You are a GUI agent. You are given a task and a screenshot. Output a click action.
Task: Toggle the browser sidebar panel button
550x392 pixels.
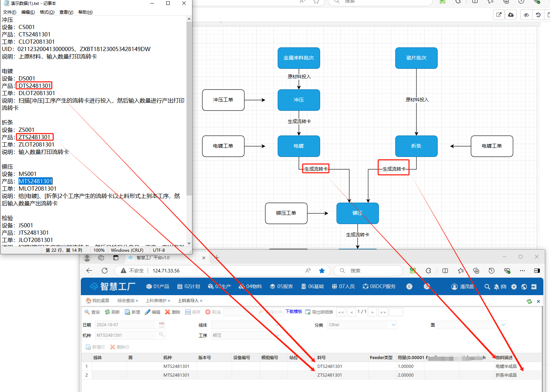tap(537, 271)
